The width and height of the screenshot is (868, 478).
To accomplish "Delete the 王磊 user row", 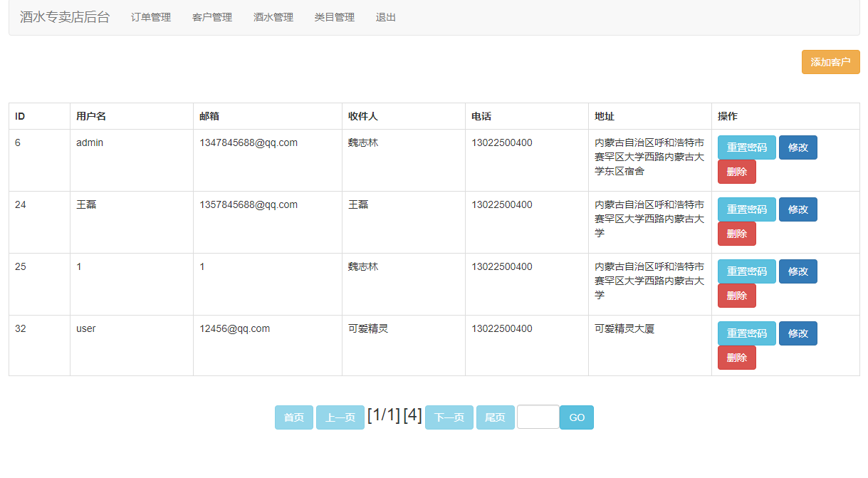I will [x=736, y=234].
